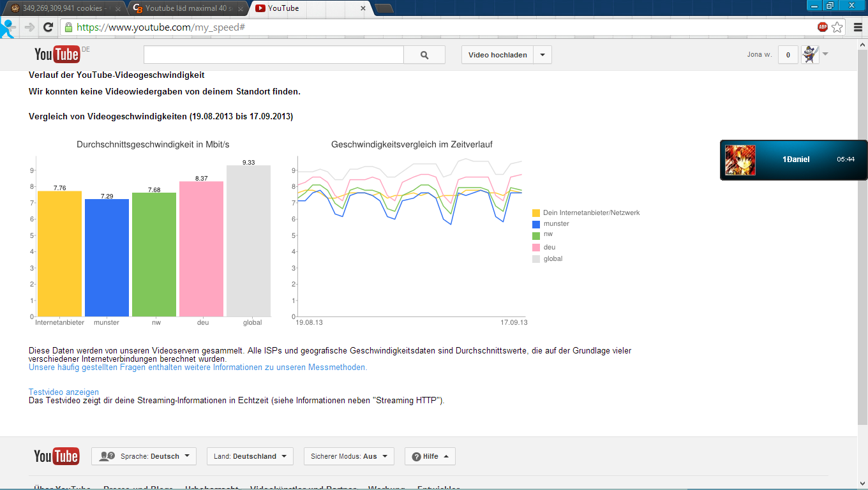
Task: Click the yellow Internetanbieter bar in chart
Action: coord(59,254)
